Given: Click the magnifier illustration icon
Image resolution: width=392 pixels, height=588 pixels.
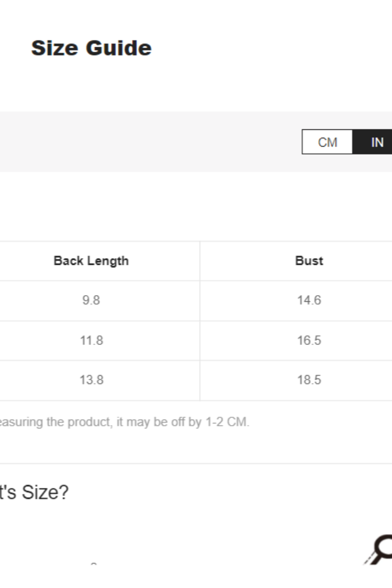Looking at the screenshot, I should pos(379,550).
